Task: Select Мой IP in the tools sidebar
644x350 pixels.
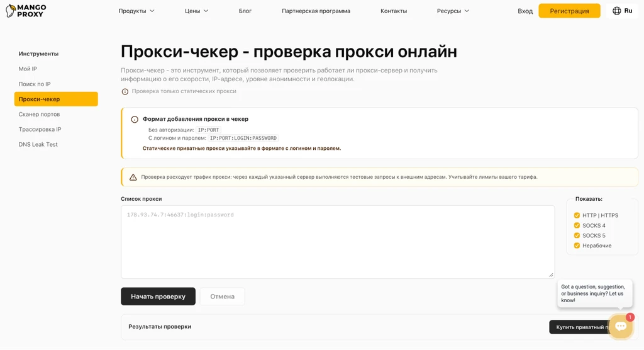Action: click(28, 69)
